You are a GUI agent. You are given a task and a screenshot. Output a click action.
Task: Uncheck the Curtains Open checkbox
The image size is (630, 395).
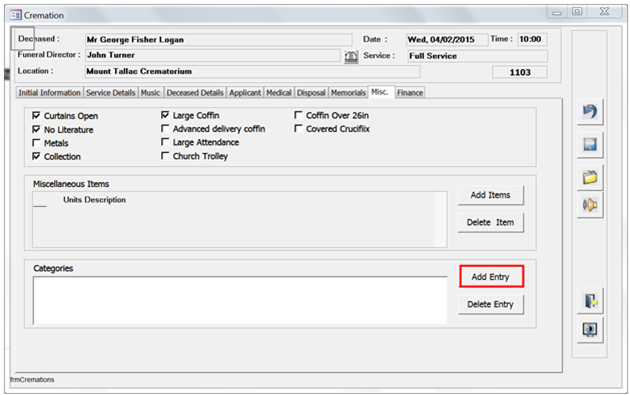click(36, 116)
